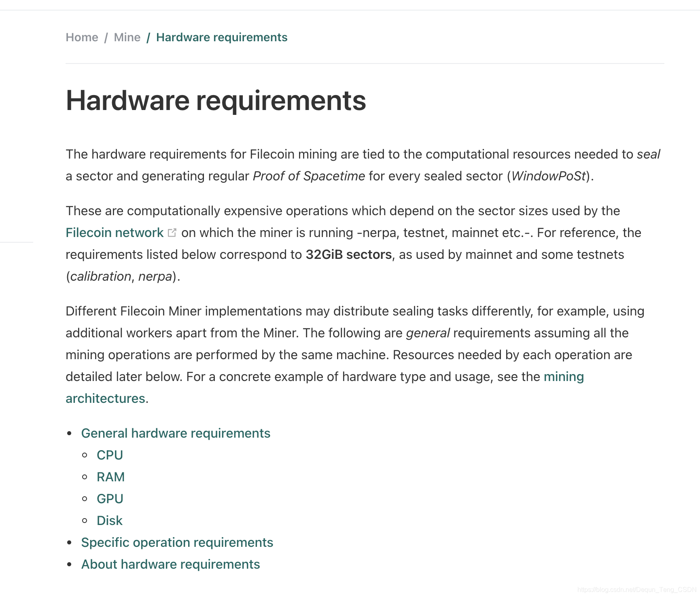Jump to the GPU section
700x597 pixels.
[x=110, y=499]
